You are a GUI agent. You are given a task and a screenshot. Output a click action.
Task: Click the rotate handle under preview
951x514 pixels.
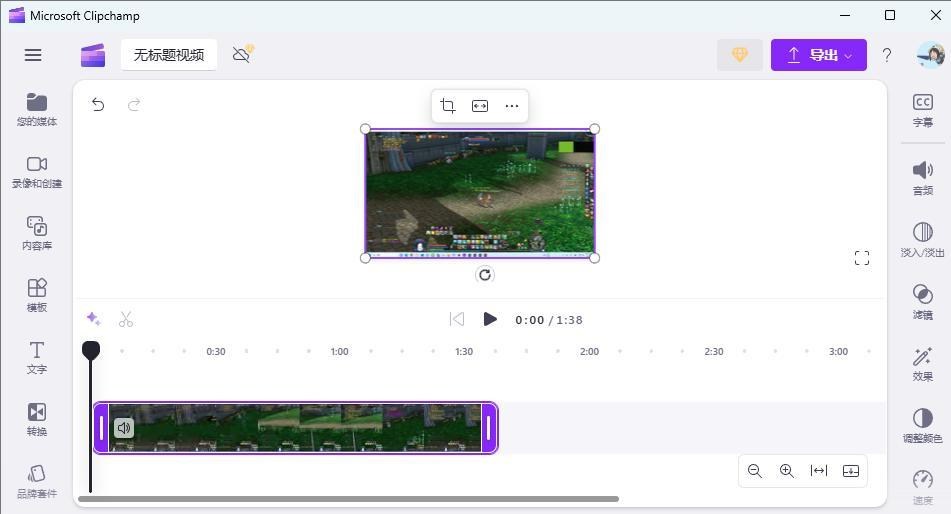485,275
